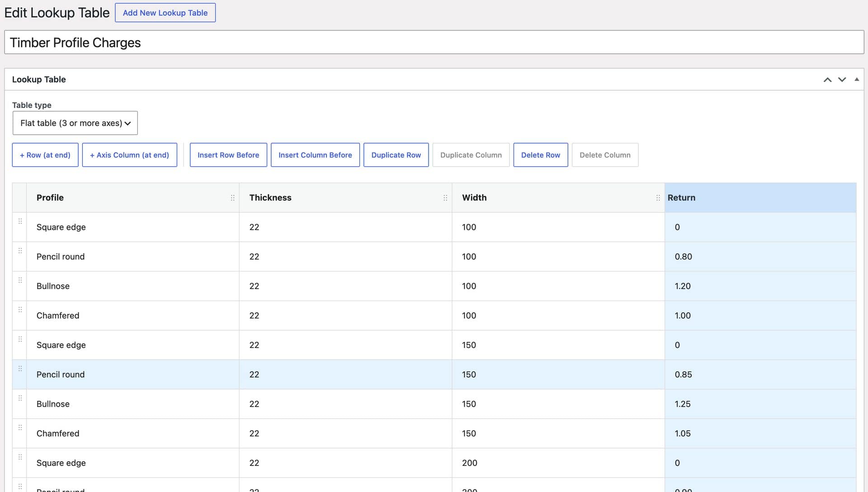Image resolution: width=868 pixels, height=492 pixels.
Task: Select the Return column header
Action: 760,198
